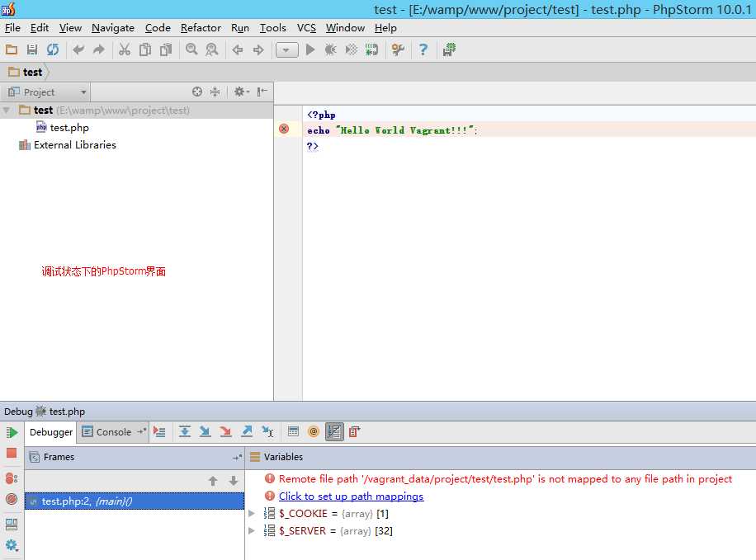Expand the $_COOKIE array variable
This screenshot has width=756, height=560.
[251, 514]
